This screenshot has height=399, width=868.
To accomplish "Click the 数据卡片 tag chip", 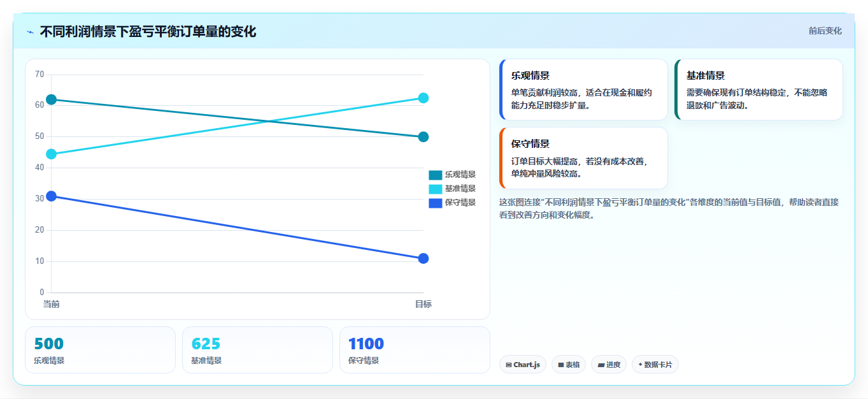I will click(655, 365).
